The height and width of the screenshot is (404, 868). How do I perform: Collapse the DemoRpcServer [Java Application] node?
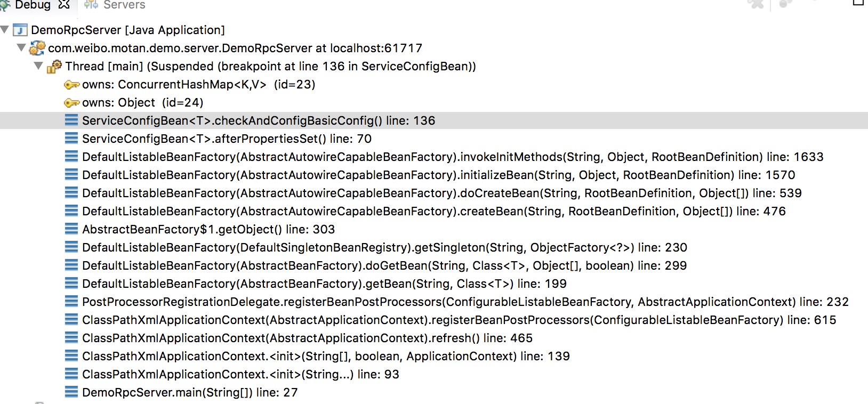click(5, 30)
